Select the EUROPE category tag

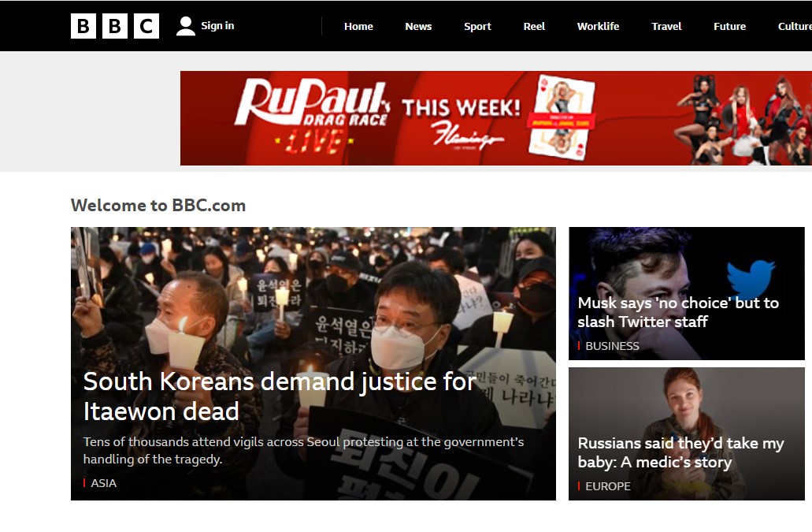point(608,486)
